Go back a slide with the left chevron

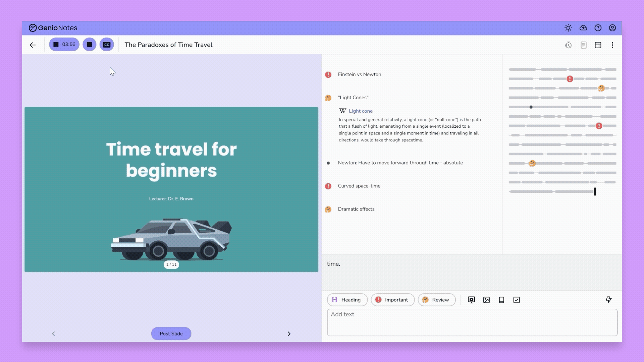(53, 334)
